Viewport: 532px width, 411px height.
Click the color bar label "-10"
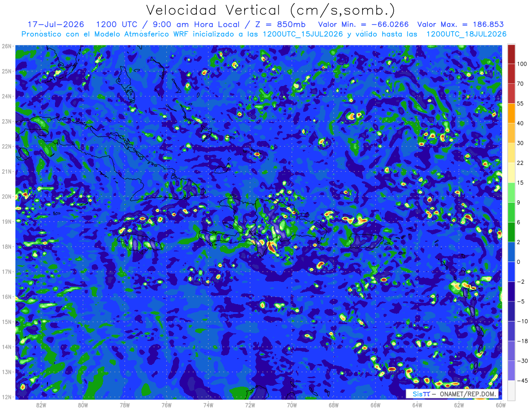pyautogui.click(x=522, y=321)
